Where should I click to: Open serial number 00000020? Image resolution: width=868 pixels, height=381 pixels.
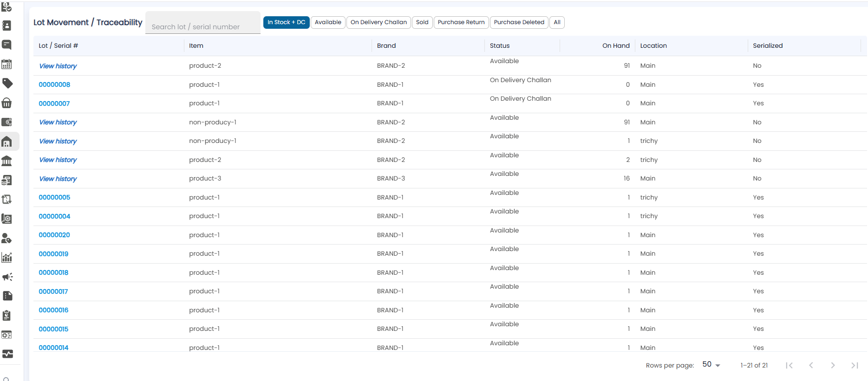(x=54, y=235)
